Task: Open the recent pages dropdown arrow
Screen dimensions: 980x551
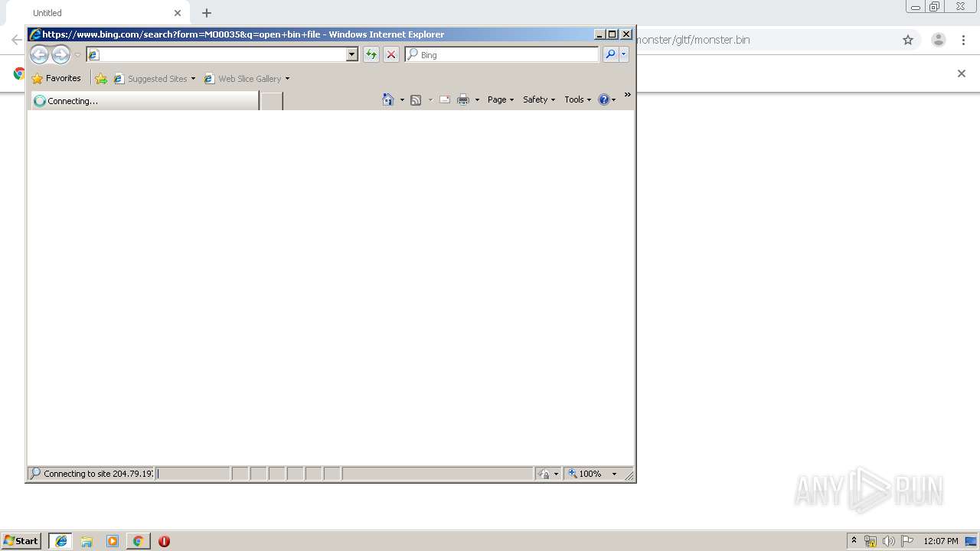Action: (77, 55)
